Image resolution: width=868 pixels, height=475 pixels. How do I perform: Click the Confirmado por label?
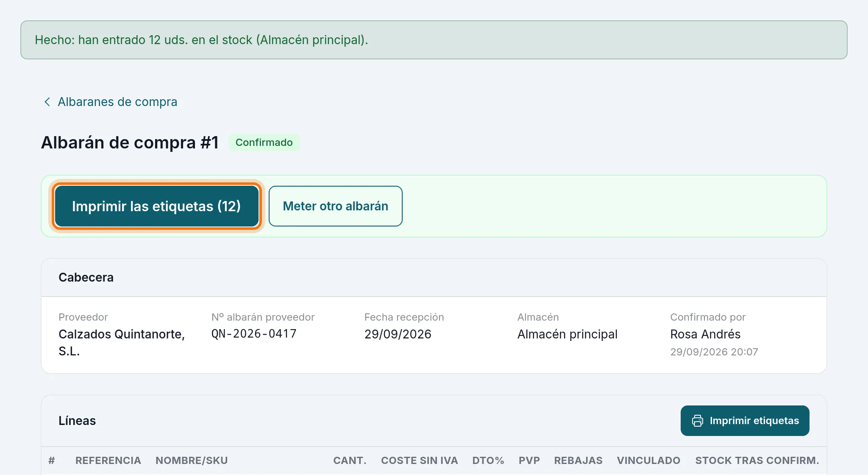point(707,317)
